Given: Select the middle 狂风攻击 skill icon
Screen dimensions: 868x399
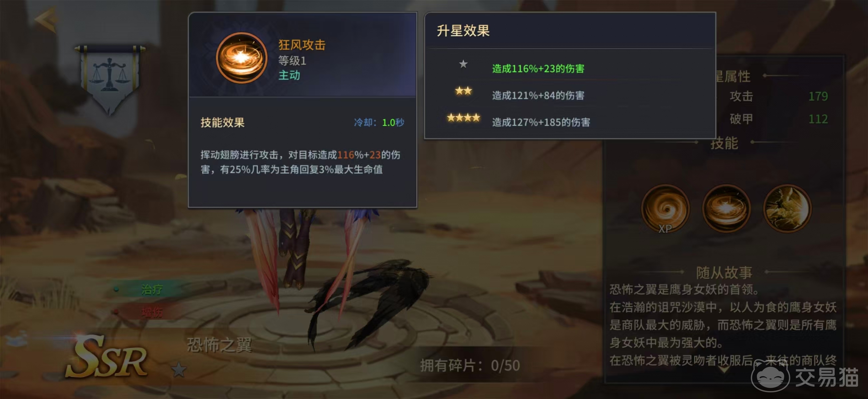Looking at the screenshot, I should point(726,209).
